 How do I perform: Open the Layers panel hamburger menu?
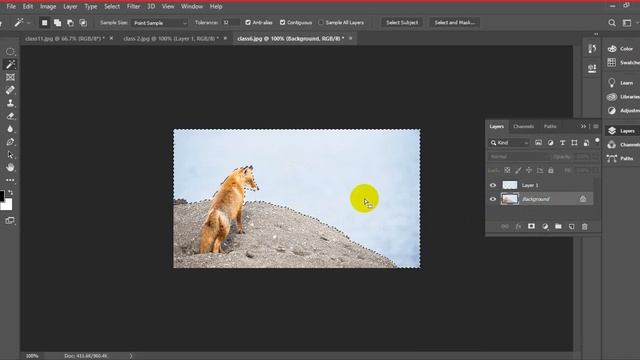[596, 127]
